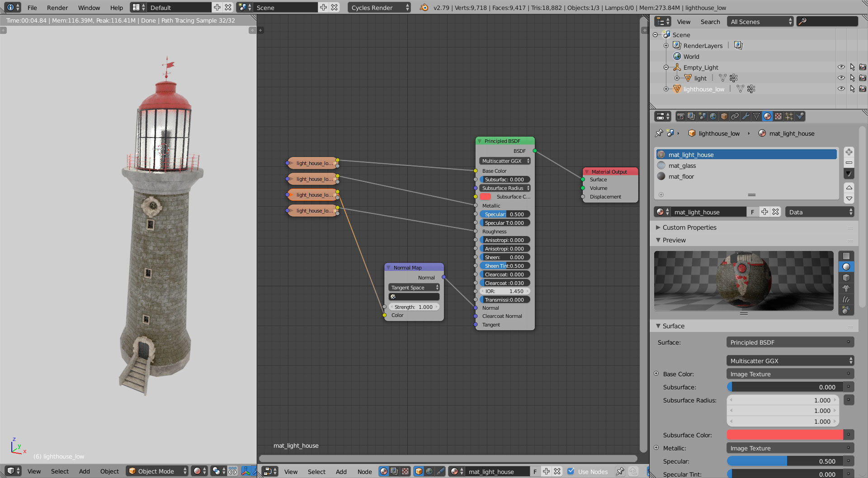
Task: Open the Particles properties tab
Action: tap(789, 116)
